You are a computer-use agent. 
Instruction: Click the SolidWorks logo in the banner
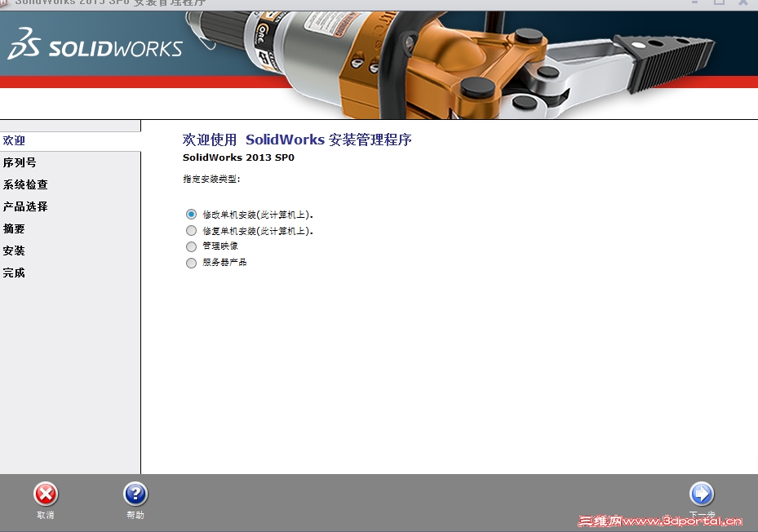[x=95, y=44]
